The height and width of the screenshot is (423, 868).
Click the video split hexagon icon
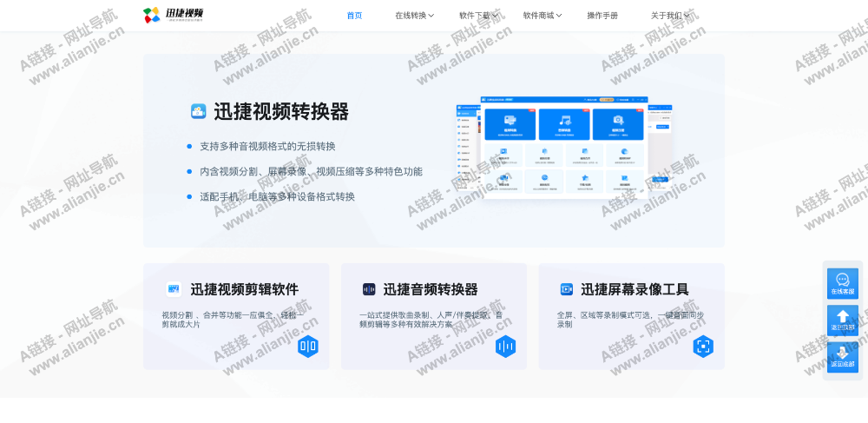click(x=308, y=347)
